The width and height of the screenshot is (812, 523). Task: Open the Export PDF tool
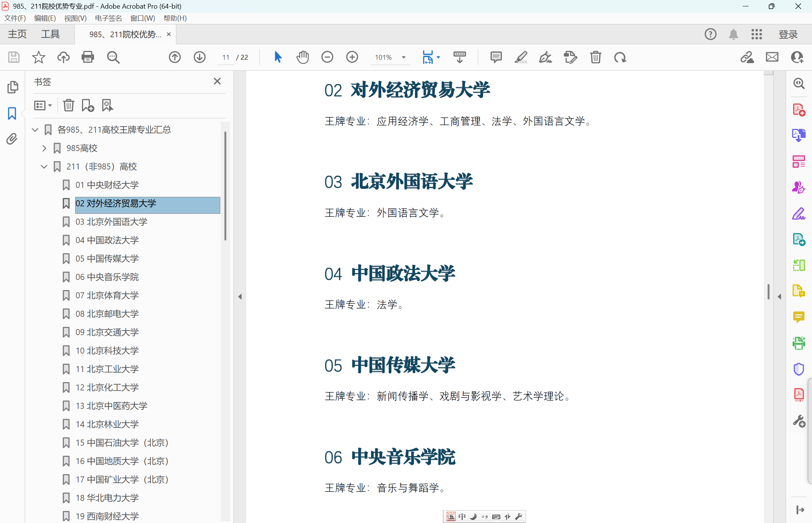click(799, 135)
